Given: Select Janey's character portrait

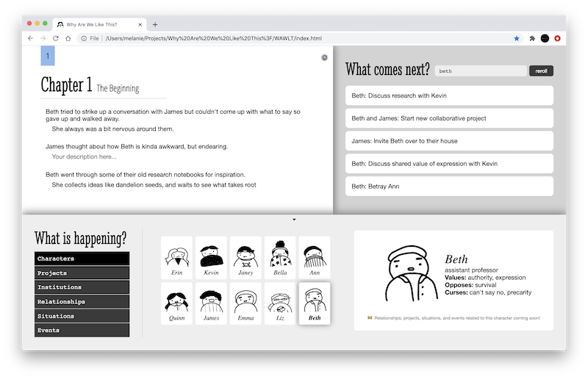Looking at the screenshot, I should pyautogui.click(x=245, y=258).
